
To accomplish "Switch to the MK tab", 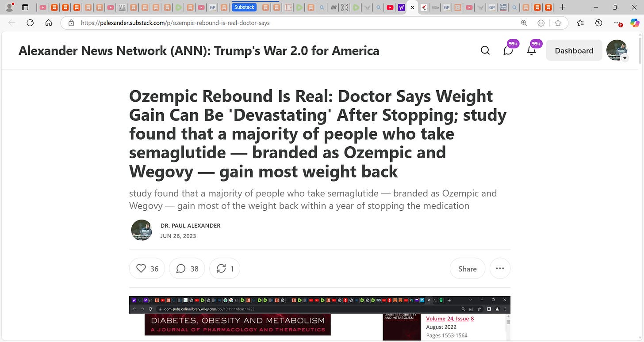I will coord(122,7).
